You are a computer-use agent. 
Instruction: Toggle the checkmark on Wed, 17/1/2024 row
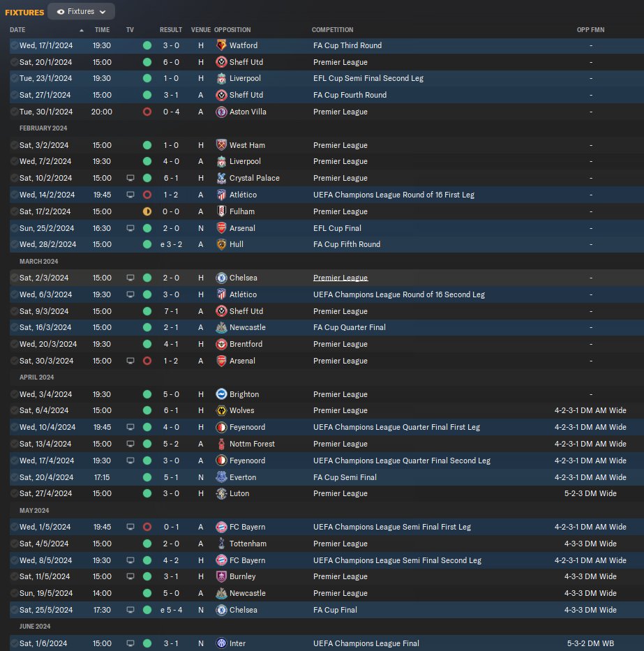(14, 45)
